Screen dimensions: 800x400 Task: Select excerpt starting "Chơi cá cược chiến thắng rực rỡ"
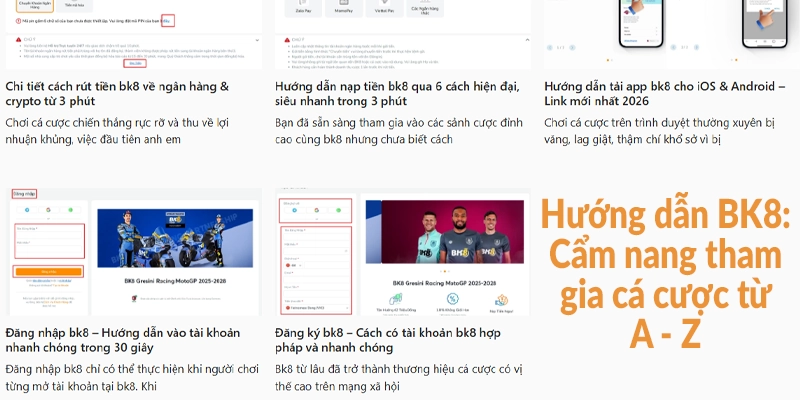coord(117,131)
